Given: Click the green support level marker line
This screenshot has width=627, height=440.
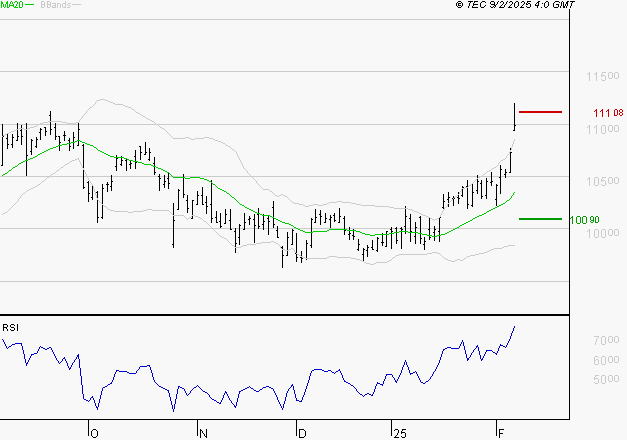Looking at the screenshot, I should pyautogui.click(x=540, y=219).
